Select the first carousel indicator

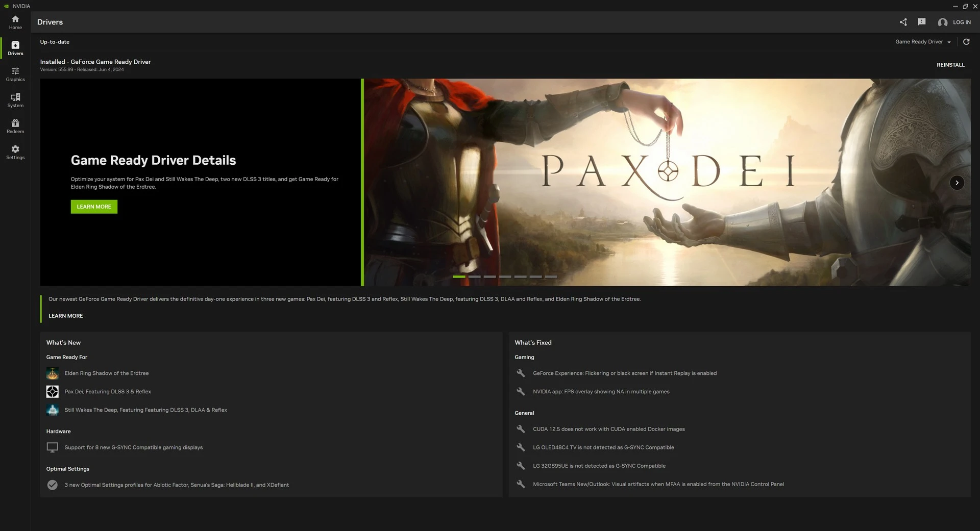tap(459, 276)
